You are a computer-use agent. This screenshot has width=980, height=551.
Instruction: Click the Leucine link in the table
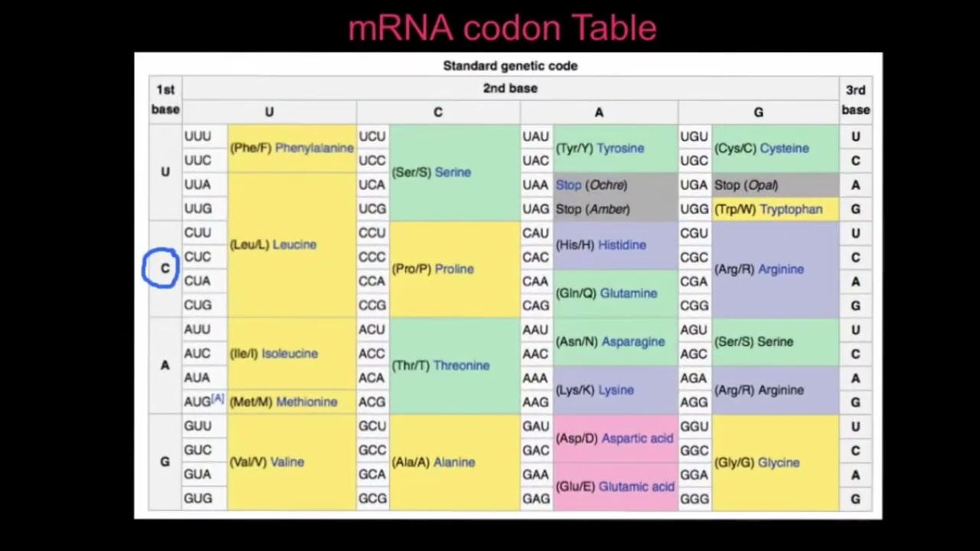click(294, 245)
